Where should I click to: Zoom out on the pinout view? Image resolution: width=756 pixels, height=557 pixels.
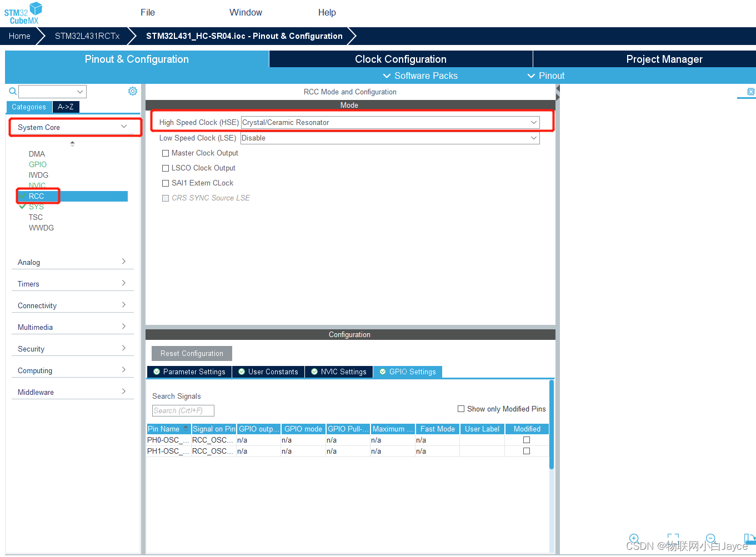(711, 538)
